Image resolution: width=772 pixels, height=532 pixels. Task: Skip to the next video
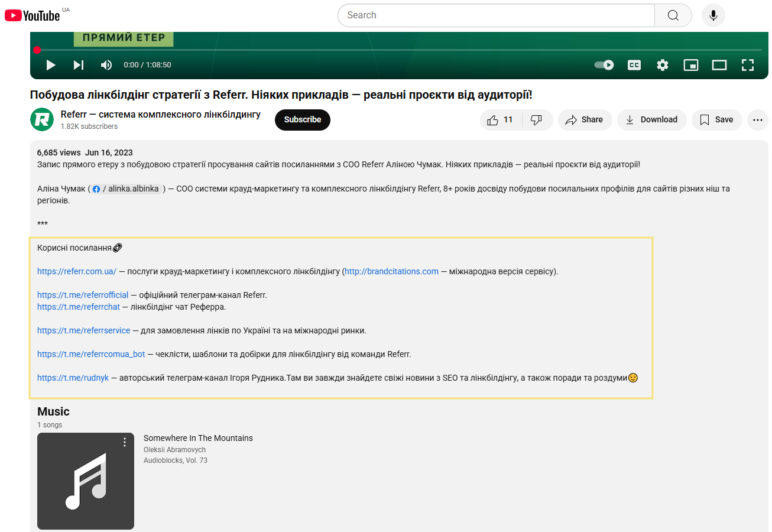tap(78, 65)
